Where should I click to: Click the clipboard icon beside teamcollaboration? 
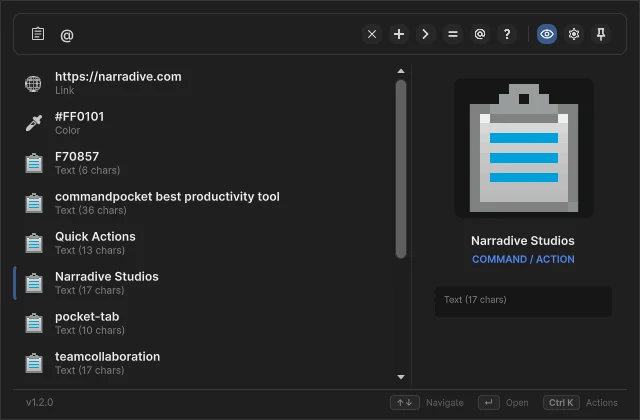tap(34, 363)
